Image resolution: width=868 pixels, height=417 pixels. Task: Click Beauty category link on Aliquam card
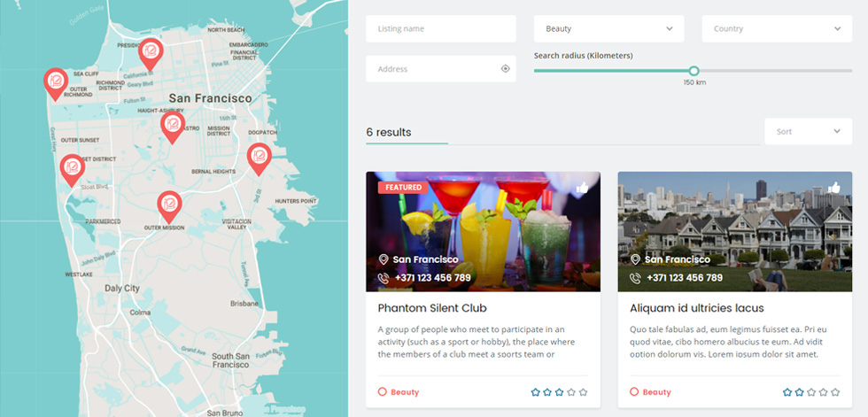click(x=656, y=392)
